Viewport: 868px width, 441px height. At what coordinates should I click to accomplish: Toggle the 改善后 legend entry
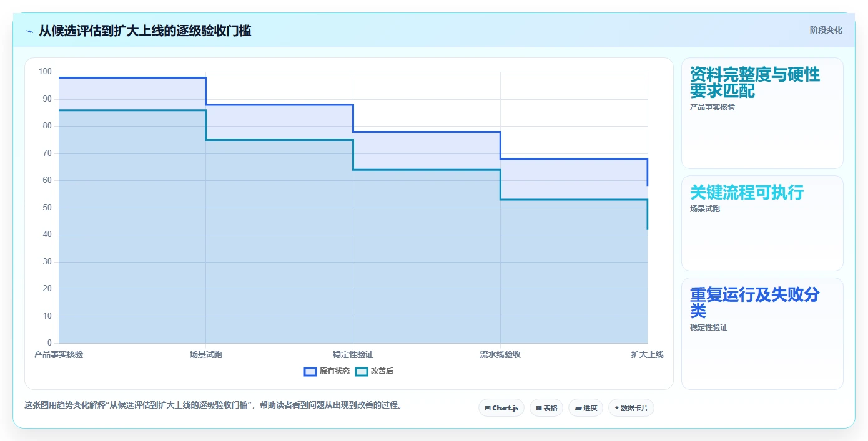point(374,371)
